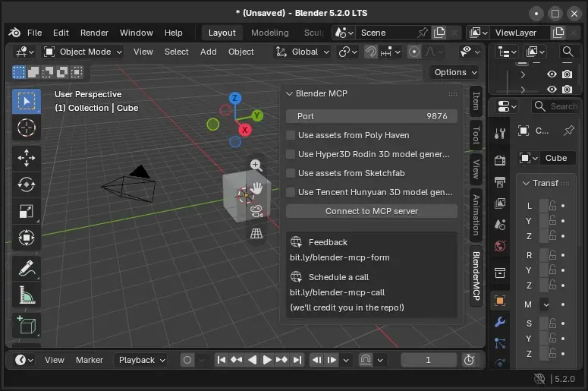Viewport: 588px width, 391px height.
Task: Open the Object Mode dropdown
Action: pos(83,52)
